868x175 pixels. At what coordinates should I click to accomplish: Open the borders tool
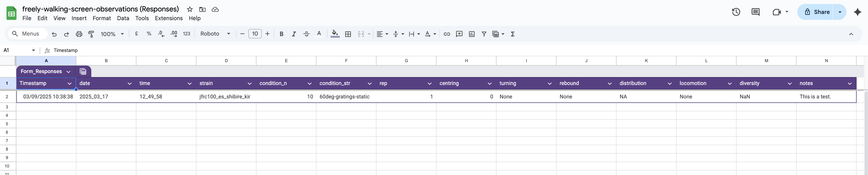point(348,34)
